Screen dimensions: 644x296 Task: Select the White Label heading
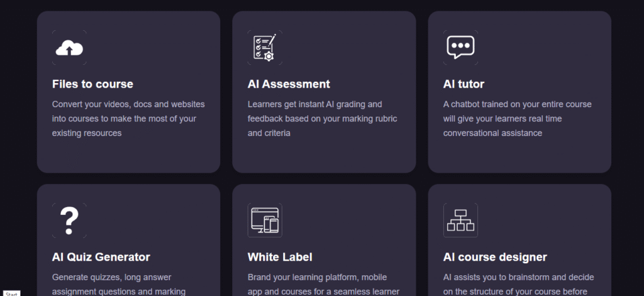point(280,257)
